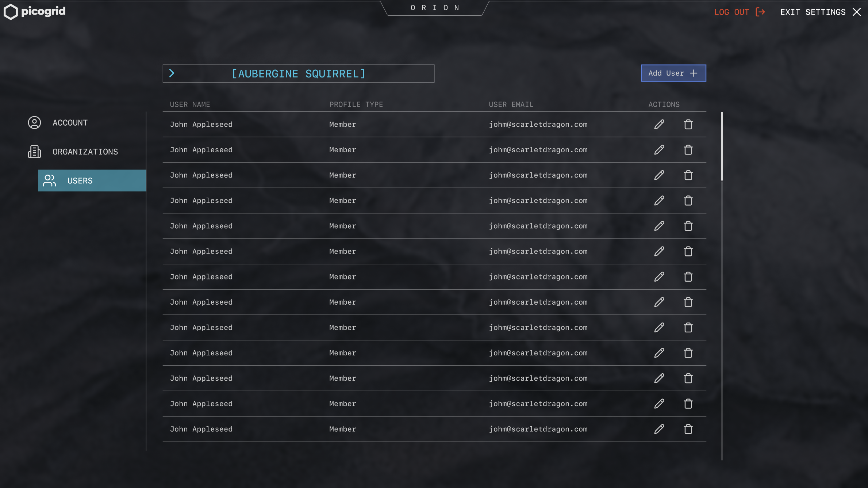The image size is (868, 488).
Task: Click trash icon in the sixth user row
Action: [688, 252]
